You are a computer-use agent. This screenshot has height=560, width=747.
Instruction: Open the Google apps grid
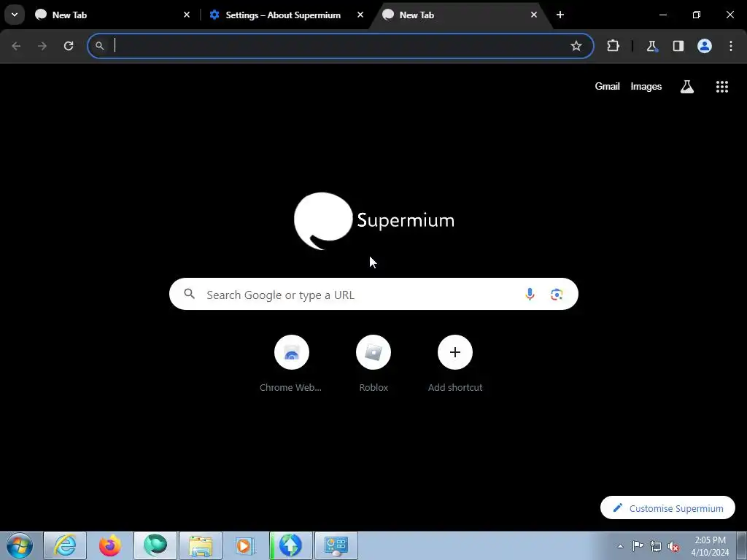(x=721, y=86)
